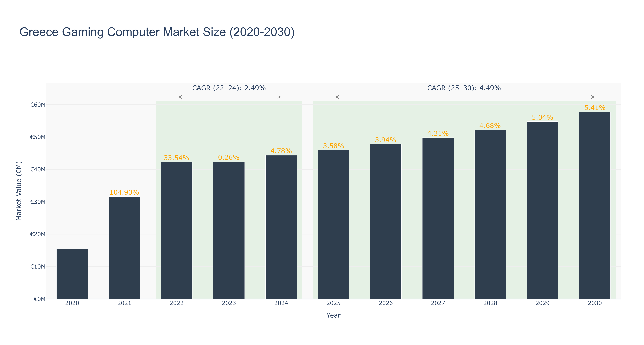Click the "CAGR (22–24): 2.49%" annotation

pos(229,88)
